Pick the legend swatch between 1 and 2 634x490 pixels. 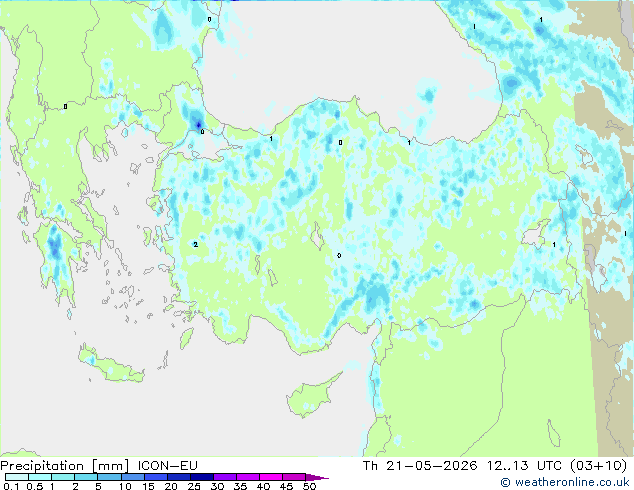(63, 477)
